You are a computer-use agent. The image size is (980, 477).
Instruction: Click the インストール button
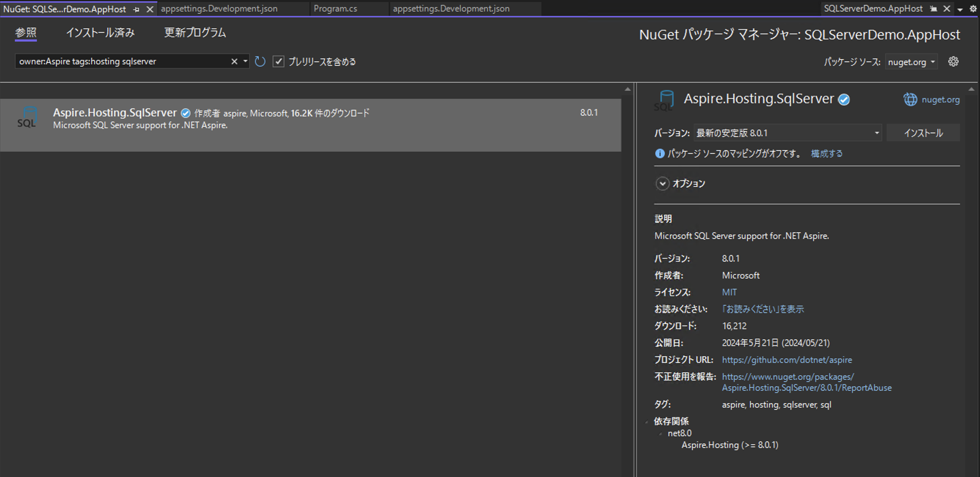923,133
